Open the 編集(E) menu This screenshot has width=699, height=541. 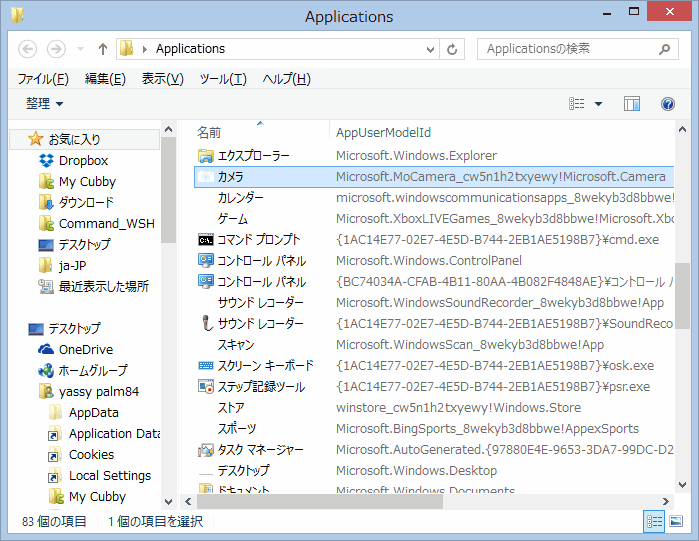pyautogui.click(x=105, y=79)
